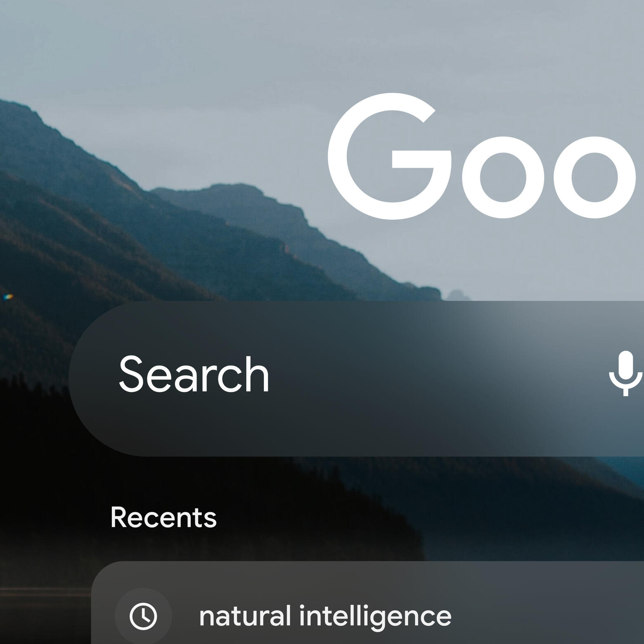This screenshot has width=644, height=644.
Task: Click the rounded dark search bar pill
Action: pyautogui.click(x=356, y=379)
